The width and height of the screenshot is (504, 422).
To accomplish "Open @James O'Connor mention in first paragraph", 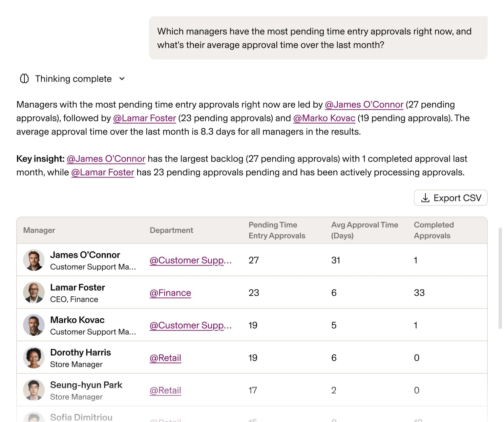I will click(x=364, y=104).
